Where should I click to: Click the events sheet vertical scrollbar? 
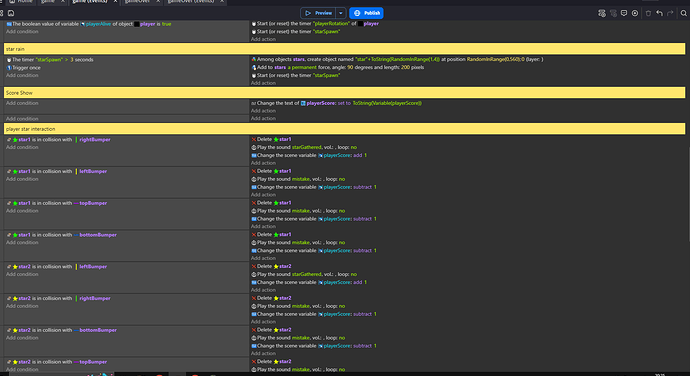pos(688,194)
